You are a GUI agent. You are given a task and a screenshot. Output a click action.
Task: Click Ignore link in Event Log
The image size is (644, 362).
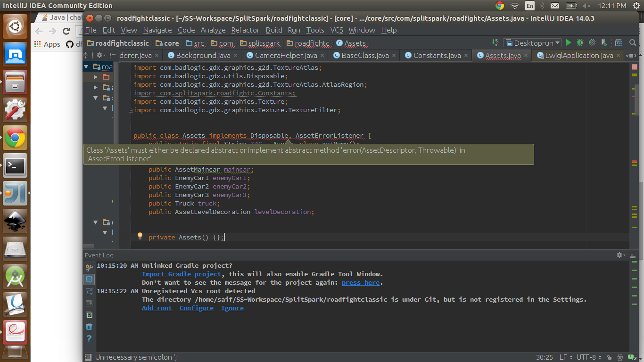[x=232, y=308]
